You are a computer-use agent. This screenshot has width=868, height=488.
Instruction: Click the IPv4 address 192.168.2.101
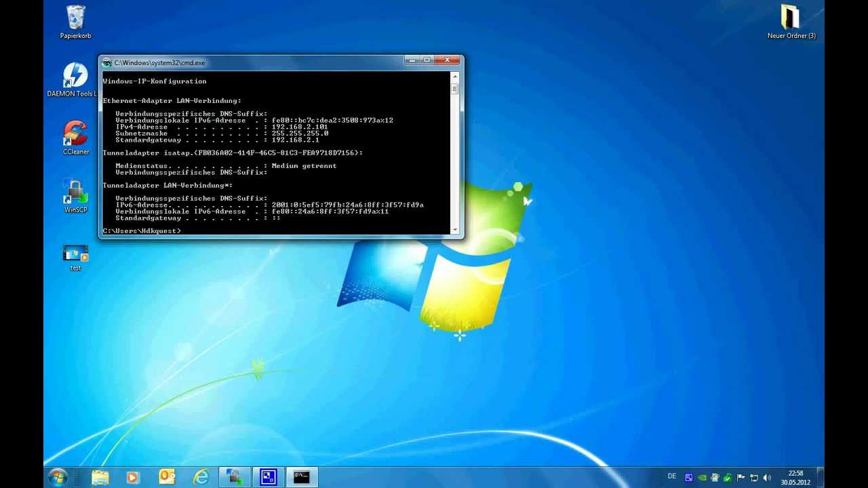[x=300, y=127]
